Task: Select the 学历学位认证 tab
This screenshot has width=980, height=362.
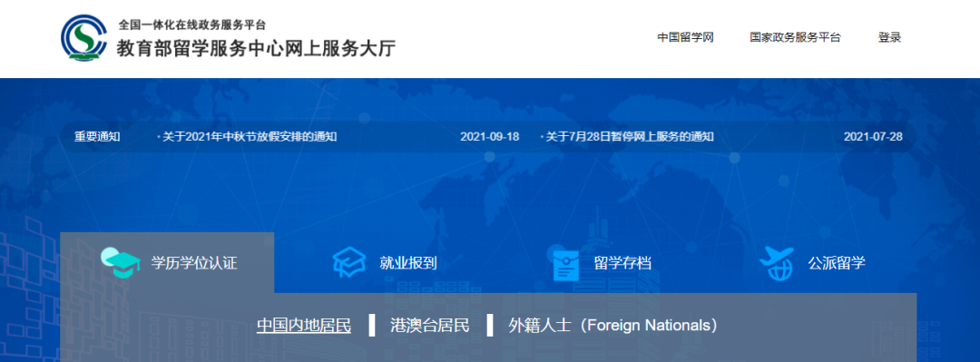Action: pyautogui.click(x=167, y=262)
